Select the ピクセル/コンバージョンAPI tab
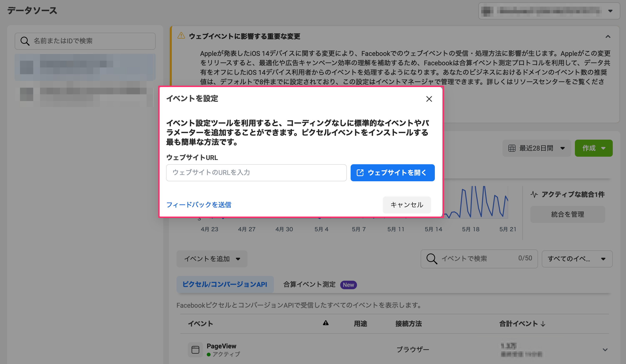 click(225, 284)
